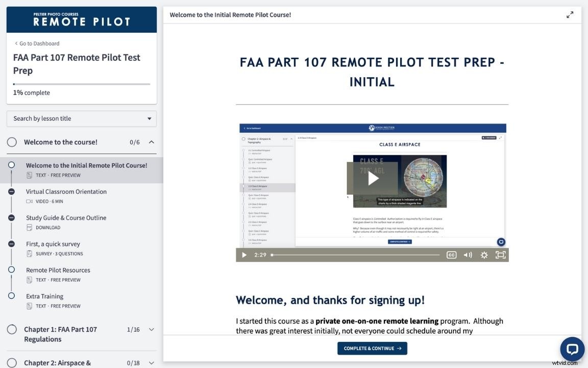Click the video progress bar timeline

pos(357,255)
